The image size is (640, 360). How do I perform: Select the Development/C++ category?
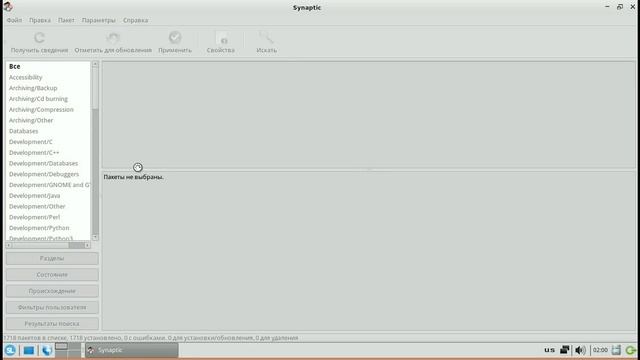[48, 152]
